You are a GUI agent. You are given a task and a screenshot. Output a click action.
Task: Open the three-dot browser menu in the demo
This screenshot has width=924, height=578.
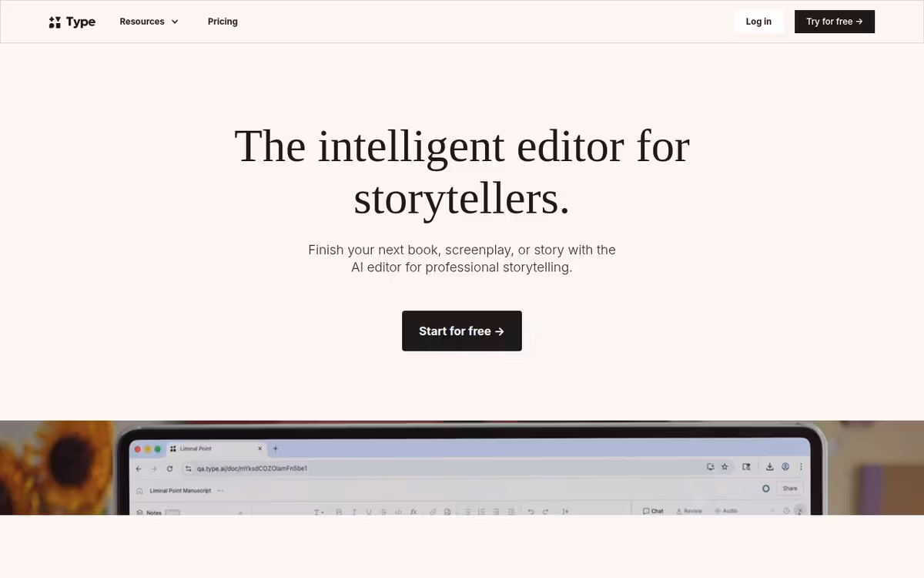pyautogui.click(x=802, y=467)
